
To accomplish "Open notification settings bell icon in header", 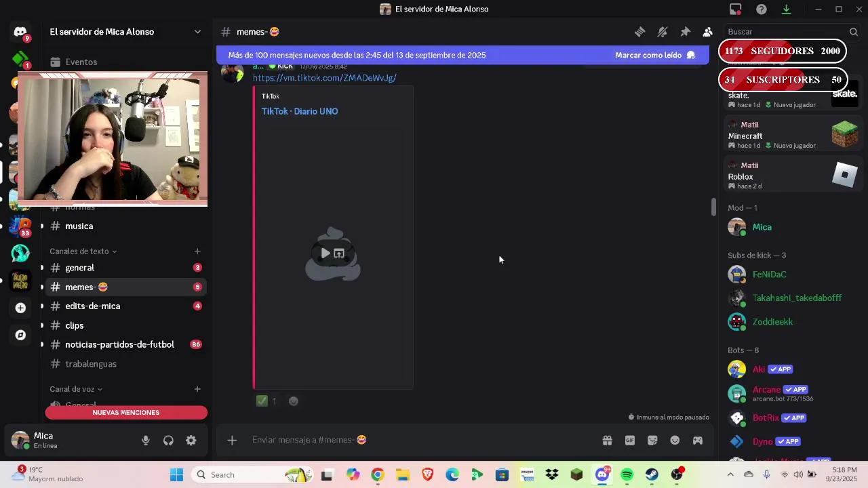I will [663, 32].
